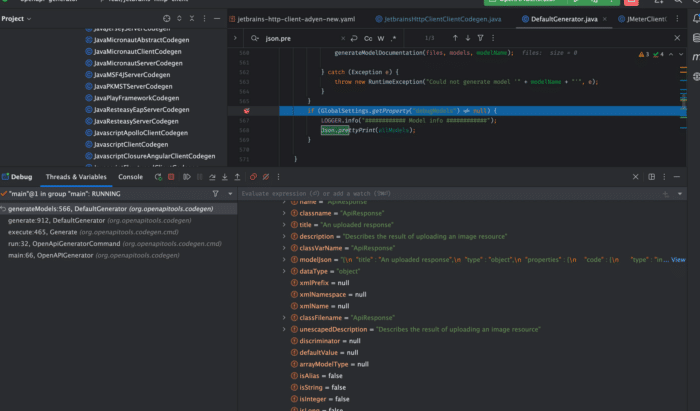The image size is (700, 411).
Task: Select frame main:66, OpenAPIGenerator
Action: click(118, 255)
